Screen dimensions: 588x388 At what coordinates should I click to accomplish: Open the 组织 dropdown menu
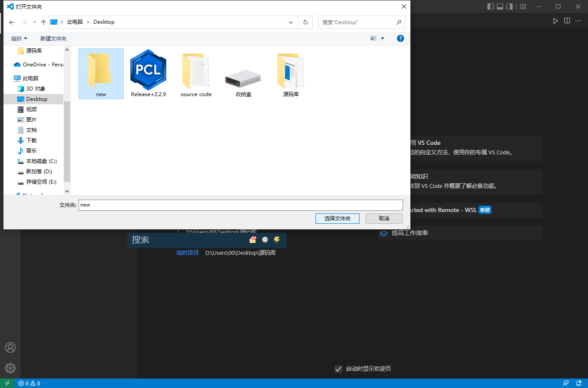click(19, 39)
